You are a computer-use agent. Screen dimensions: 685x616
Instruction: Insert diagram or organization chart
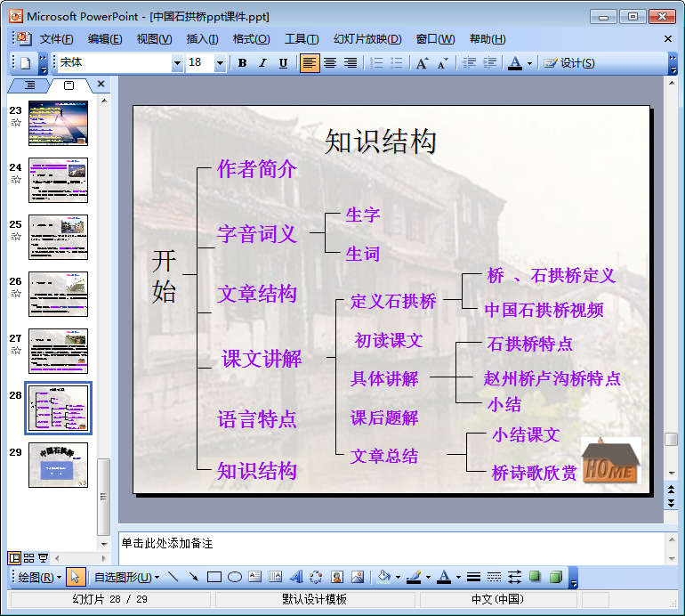point(317,577)
